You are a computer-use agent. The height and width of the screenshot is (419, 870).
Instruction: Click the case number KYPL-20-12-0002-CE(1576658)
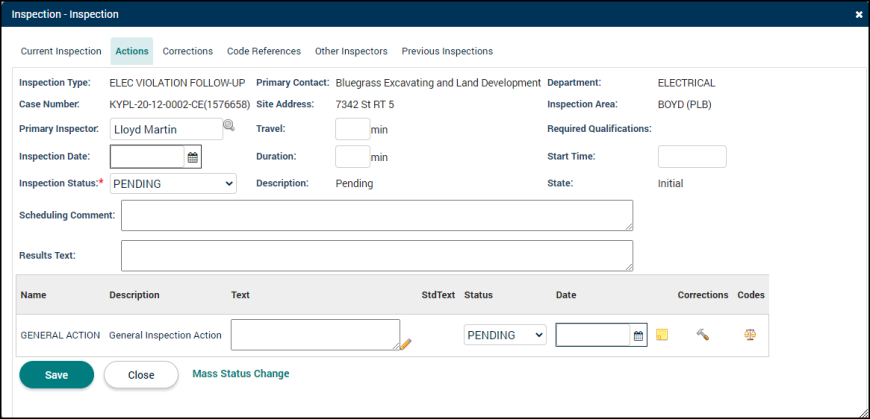point(180,104)
